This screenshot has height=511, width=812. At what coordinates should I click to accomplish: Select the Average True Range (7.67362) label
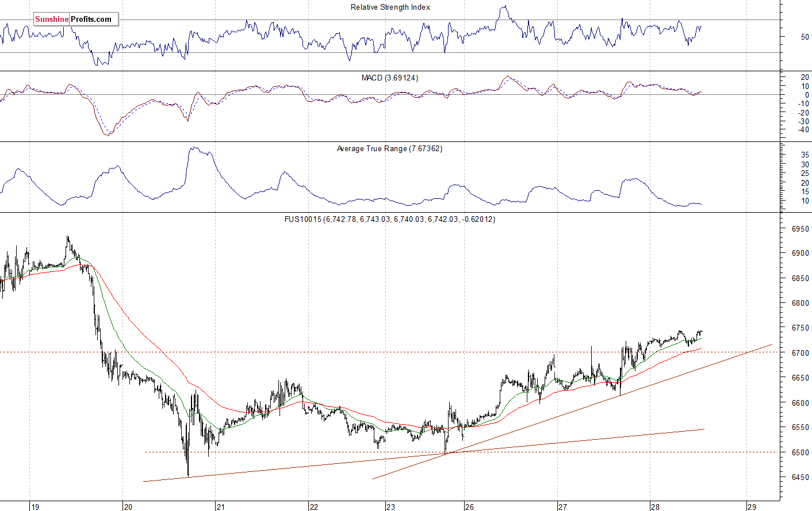[389, 149]
